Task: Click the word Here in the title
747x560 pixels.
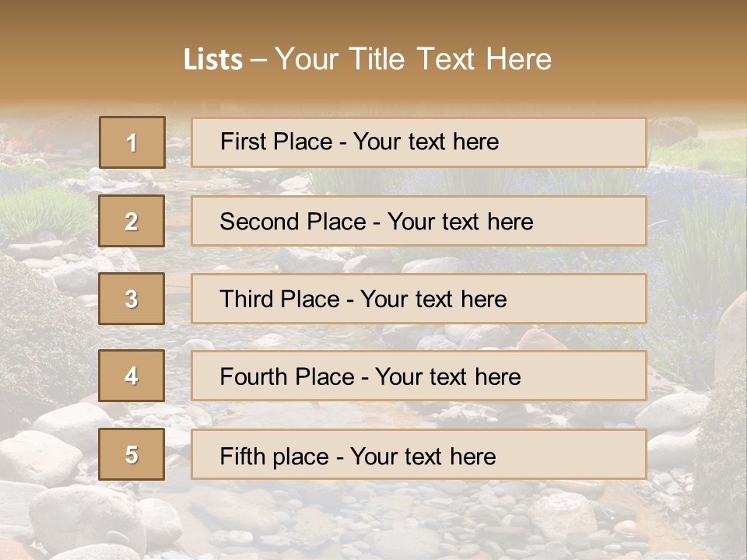Action: (519, 60)
